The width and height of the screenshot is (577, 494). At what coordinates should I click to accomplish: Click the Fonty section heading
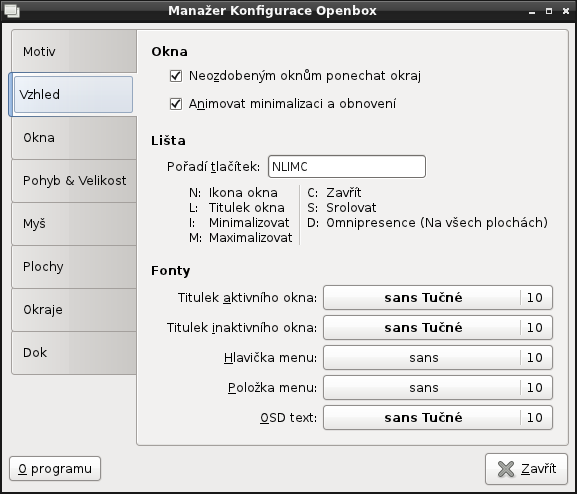pos(170,271)
